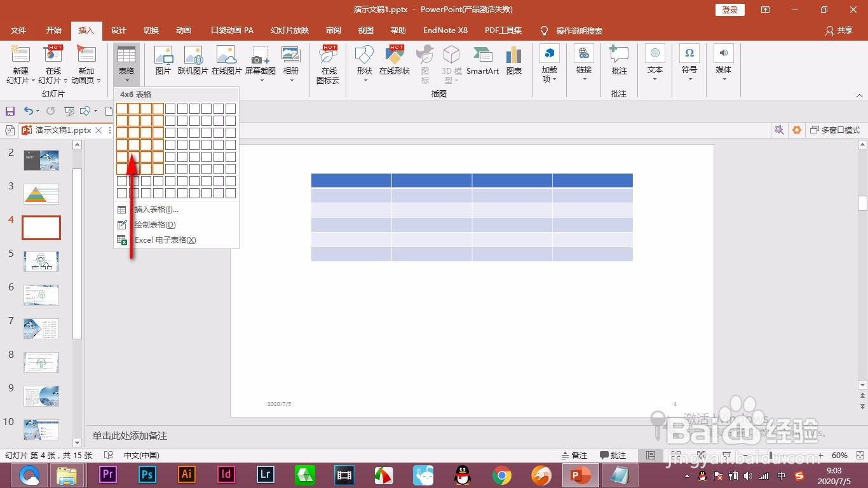This screenshot has width=868, height=488.
Task: Toggle multi-window mode (多窗口模式)
Action: click(x=834, y=130)
